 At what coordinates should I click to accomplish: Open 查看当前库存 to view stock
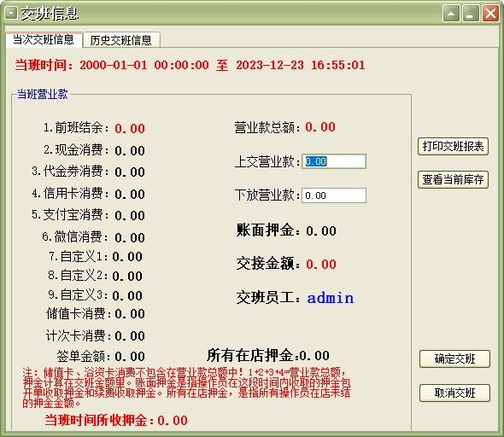click(x=453, y=179)
